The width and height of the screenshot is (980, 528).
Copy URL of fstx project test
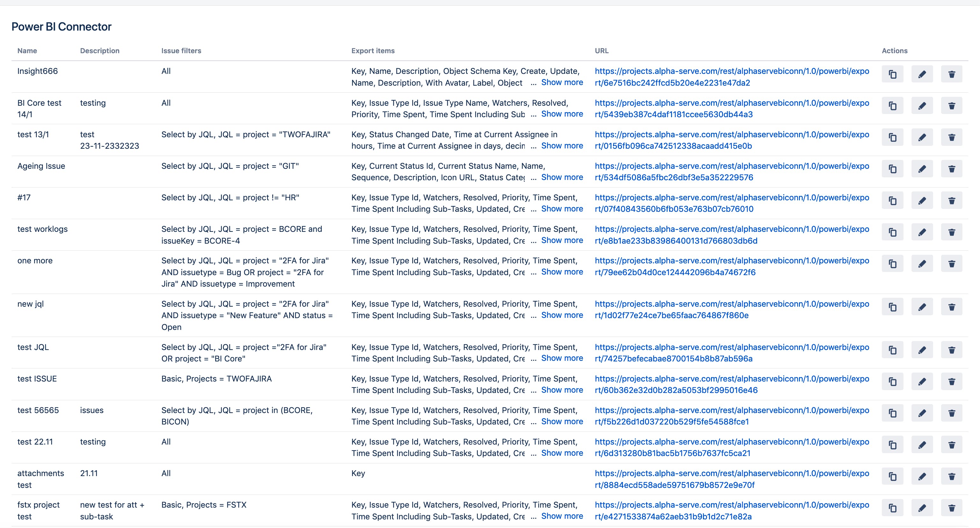[892, 508]
